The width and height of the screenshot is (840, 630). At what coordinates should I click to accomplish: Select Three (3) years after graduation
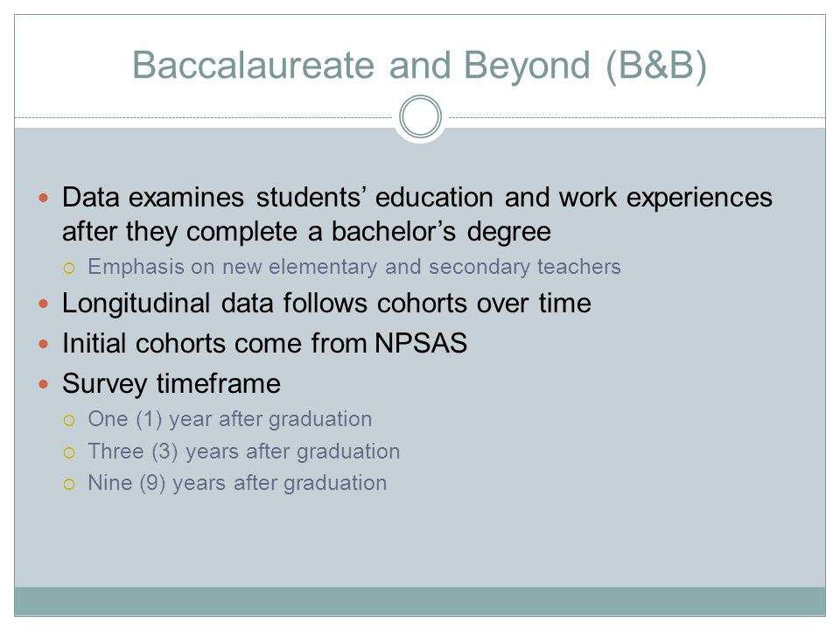coord(244,451)
